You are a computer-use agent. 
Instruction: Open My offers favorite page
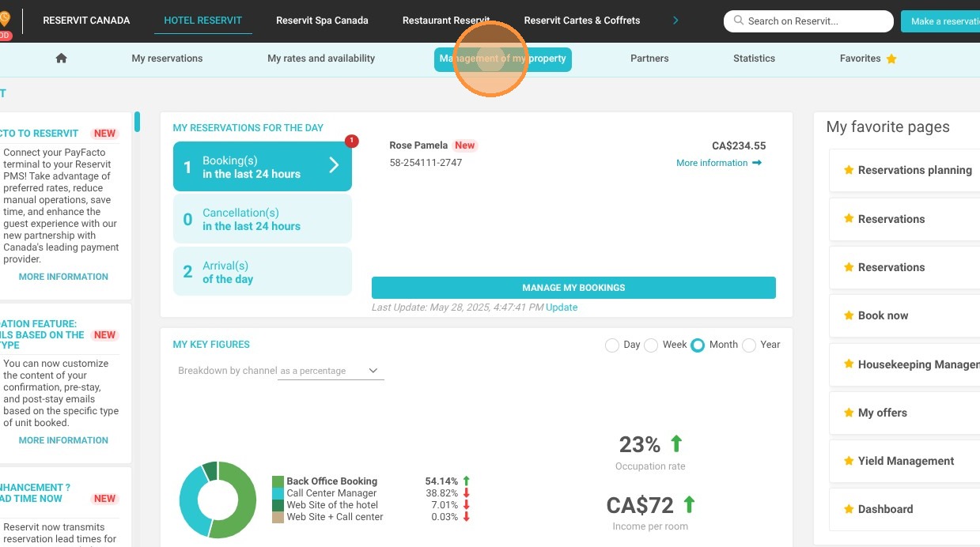coord(905,413)
